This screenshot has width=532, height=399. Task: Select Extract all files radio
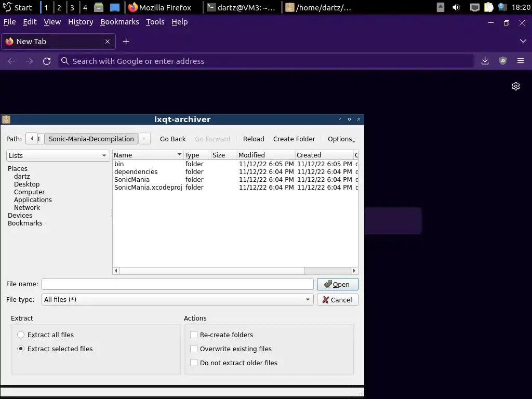pos(21,335)
